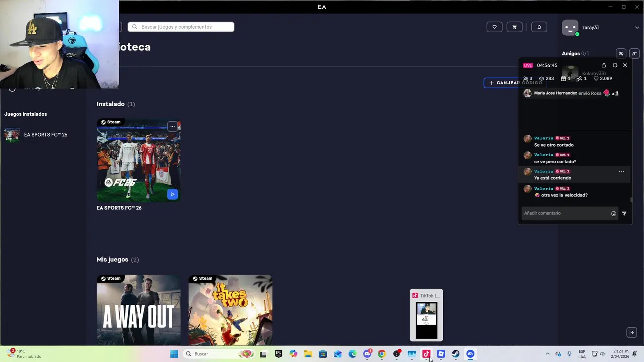The width and height of the screenshot is (644, 362).
Task: Open emoji picker in comment box
Action: tap(614, 214)
